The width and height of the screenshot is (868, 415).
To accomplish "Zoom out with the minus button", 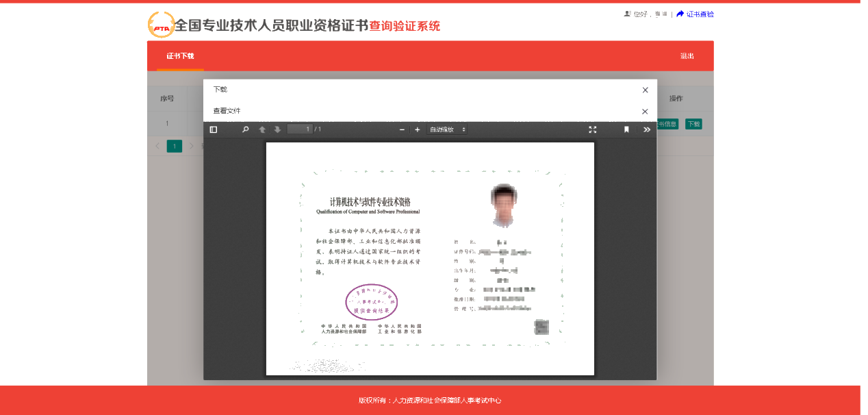I will [402, 129].
